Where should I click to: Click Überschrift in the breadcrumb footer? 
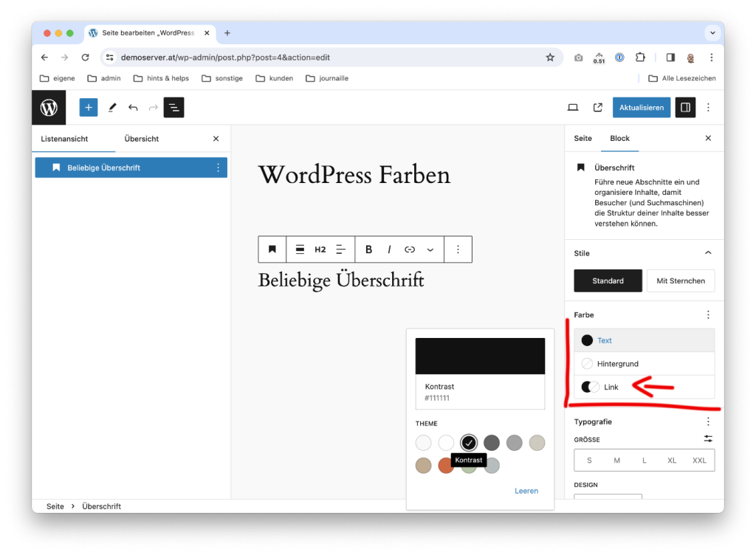pyautogui.click(x=101, y=506)
